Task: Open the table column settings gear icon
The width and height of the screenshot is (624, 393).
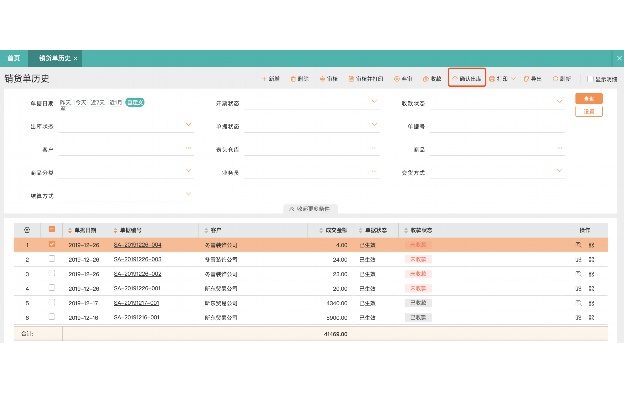Action: tap(27, 230)
